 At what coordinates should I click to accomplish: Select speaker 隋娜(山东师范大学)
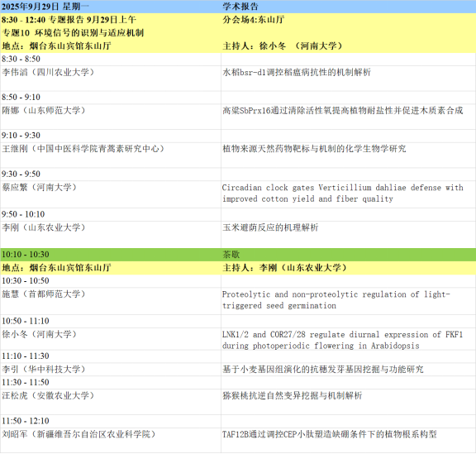[44, 110]
